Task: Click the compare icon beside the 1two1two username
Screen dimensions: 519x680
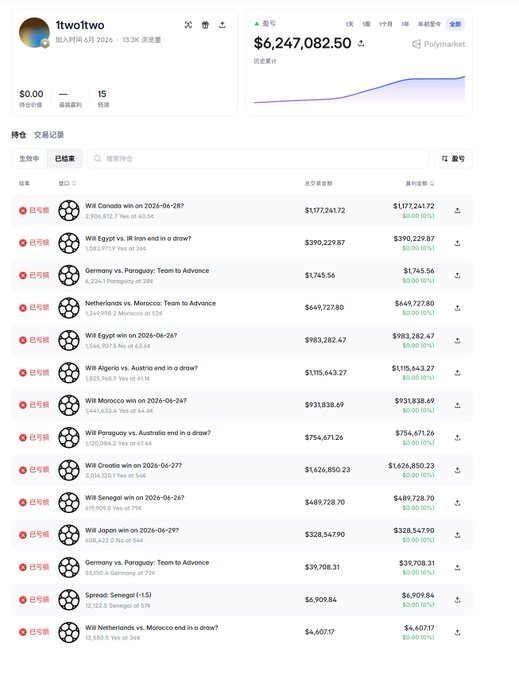Action: pyautogui.click(x=188, y=25)
